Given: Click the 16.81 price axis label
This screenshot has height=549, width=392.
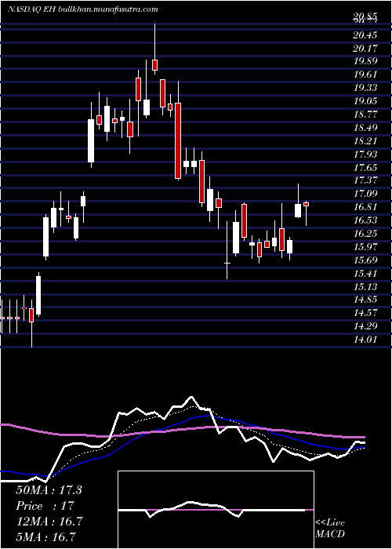Looking at the screenshot, I should pos(365,207).
